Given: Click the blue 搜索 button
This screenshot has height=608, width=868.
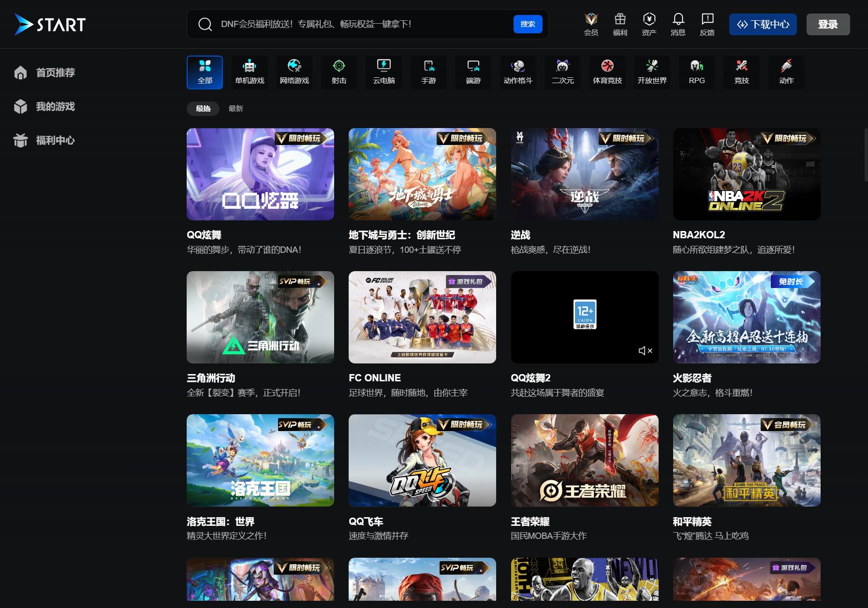Looking at the screenshot, I should click(528, 24).
